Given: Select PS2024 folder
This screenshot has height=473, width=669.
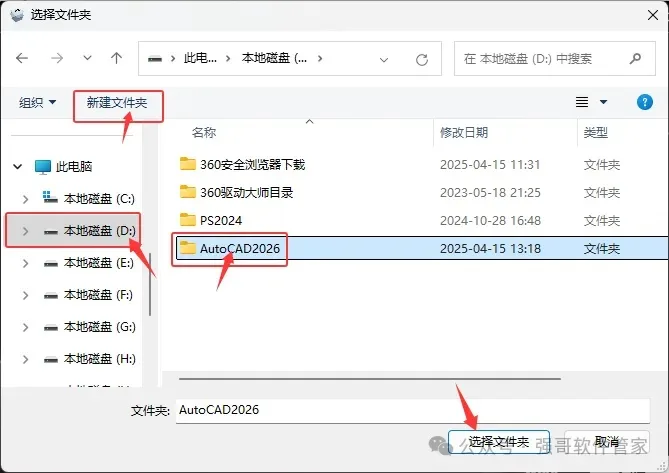Looking at the screenshot, I should click(x=221, y=221).
